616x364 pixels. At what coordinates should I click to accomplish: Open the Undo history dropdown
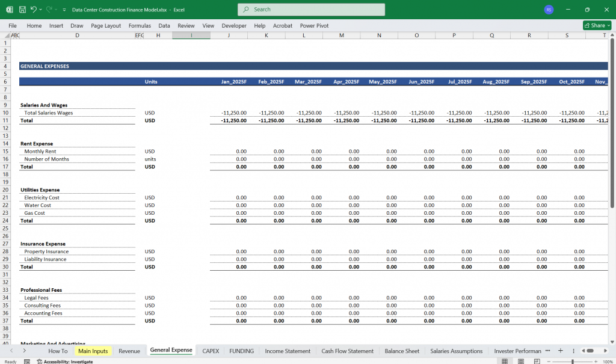coord(41,9)
